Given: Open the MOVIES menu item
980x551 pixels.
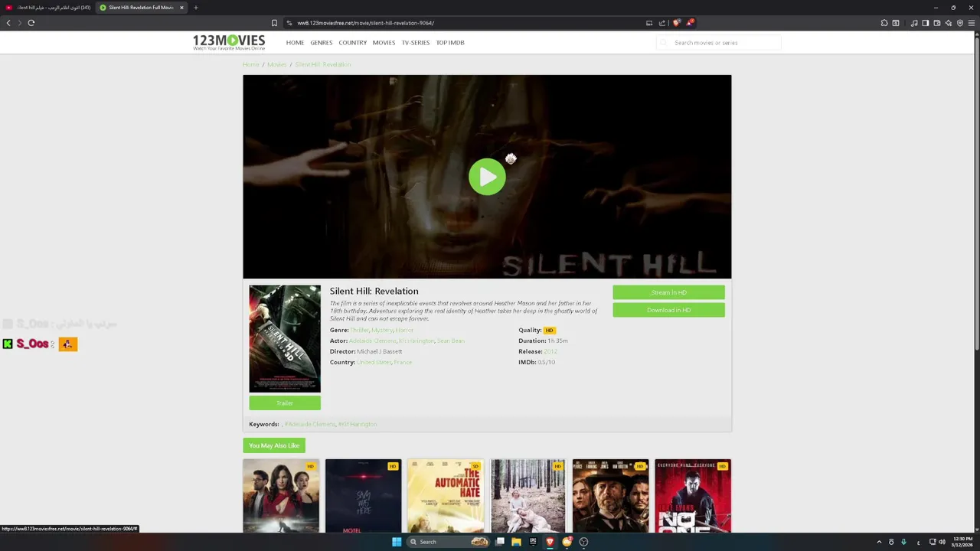Looking at the screenshot, I should (x=384, y=43).
